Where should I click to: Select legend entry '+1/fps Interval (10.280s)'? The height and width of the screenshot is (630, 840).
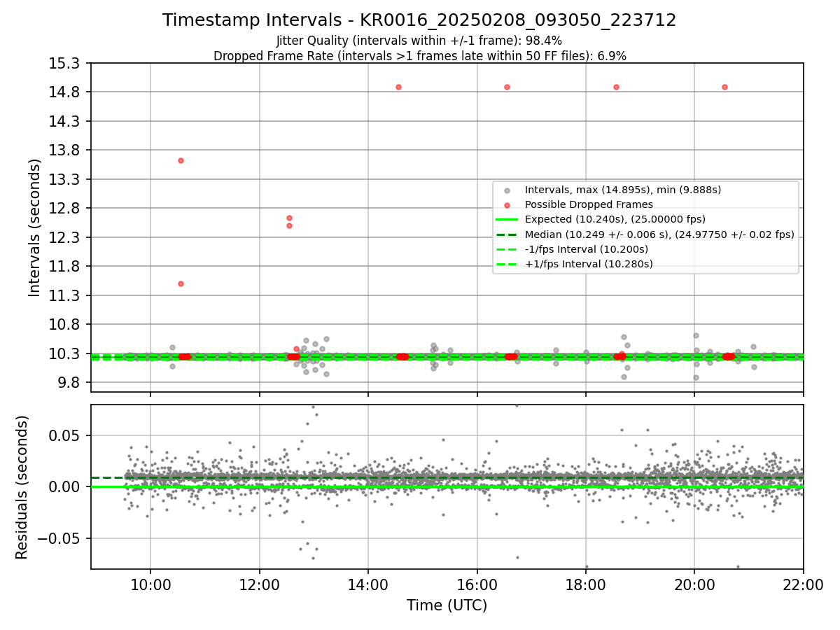click(x=589, y=264)
